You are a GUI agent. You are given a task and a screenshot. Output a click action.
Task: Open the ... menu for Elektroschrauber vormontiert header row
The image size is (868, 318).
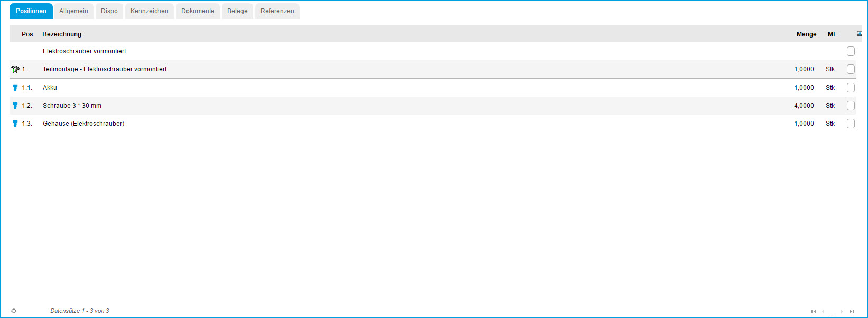click(851, 51)
